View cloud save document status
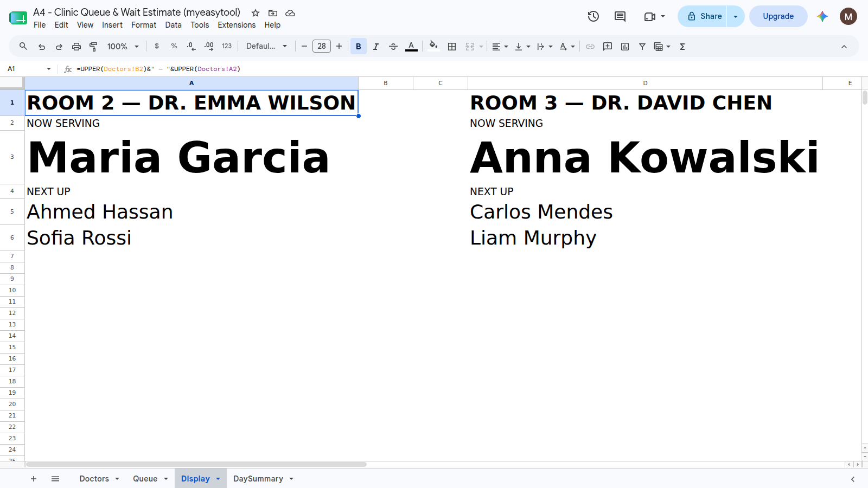This screenshot has height=488, width=868. point(290,13)
